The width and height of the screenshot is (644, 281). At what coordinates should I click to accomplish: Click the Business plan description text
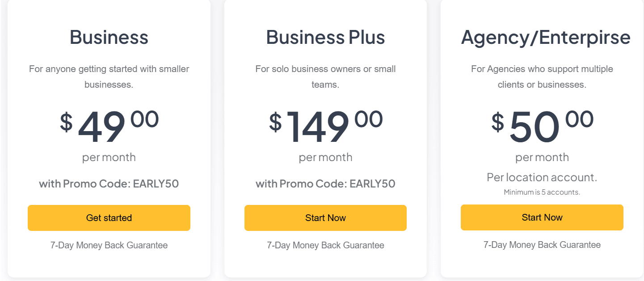(x=109, y=76)
